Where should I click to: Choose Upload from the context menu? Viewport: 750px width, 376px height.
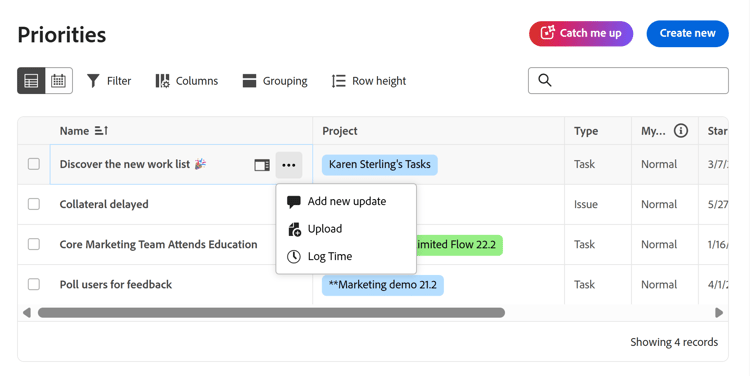(x=346, y=229)
